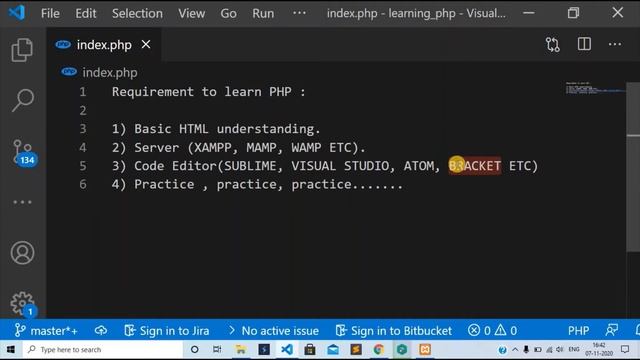Viewport: 640px width, 360px height.
Task: Click index.php in the breadcrumb bar
Action: click(110, 73)
